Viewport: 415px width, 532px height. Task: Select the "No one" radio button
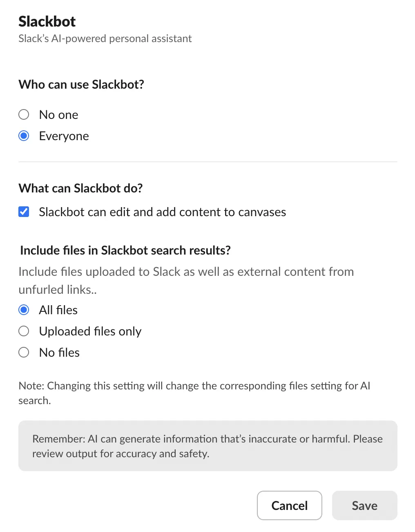coord(24,115)
